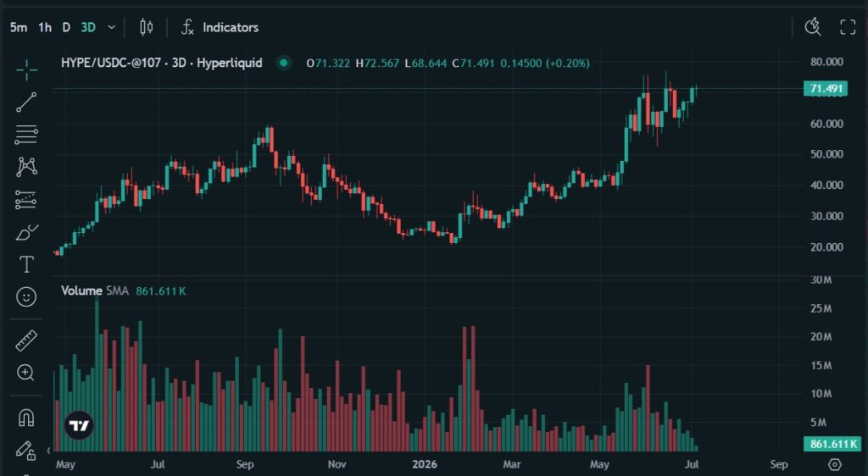Screen dimensions: 868x476
Task: Click the high value H72.567
Action: (x=377, y=63)
